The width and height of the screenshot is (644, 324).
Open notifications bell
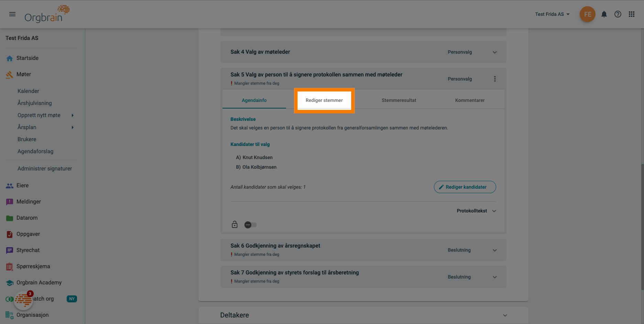604,14
